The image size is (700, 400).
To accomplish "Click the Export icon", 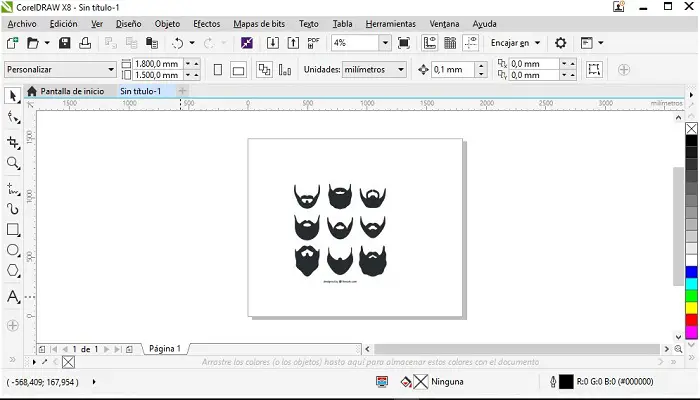I will tap(293, 43).
